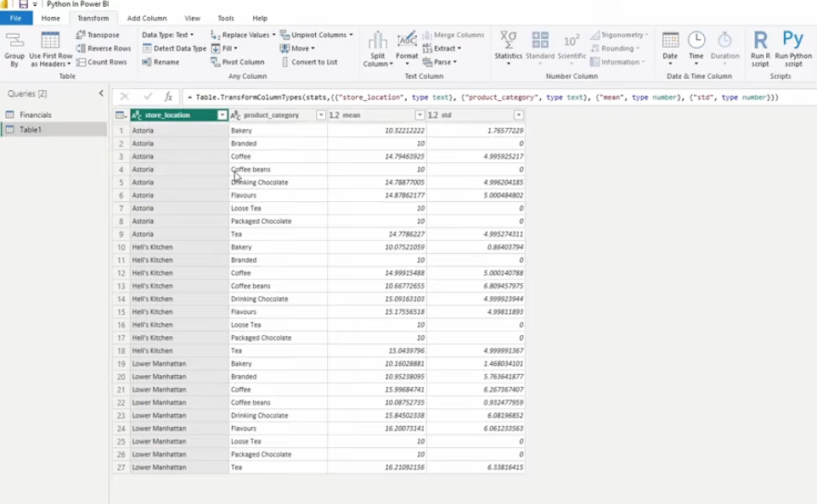Collapse the Queries pane
The height and width of the screenshot is (504, 817).
click(101, 93)
